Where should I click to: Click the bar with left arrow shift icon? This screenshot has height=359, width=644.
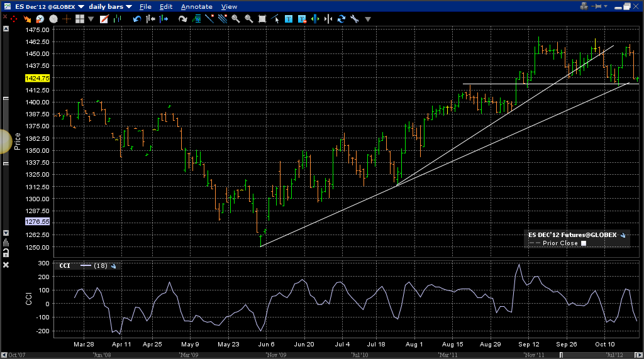[150, 19]
